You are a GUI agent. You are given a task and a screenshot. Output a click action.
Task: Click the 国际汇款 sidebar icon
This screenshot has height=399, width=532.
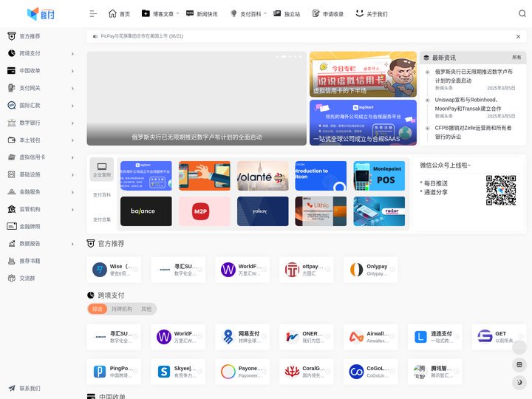click(12, 105)
